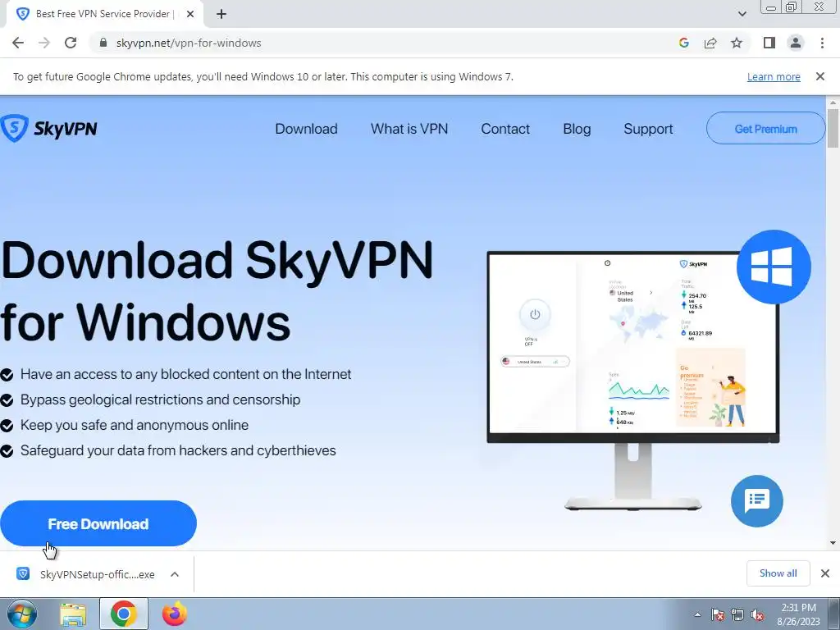The height and width of the screenshot is (630, 840).
Task: Click the scrollbar up arrow
Action: click(833, 103)
